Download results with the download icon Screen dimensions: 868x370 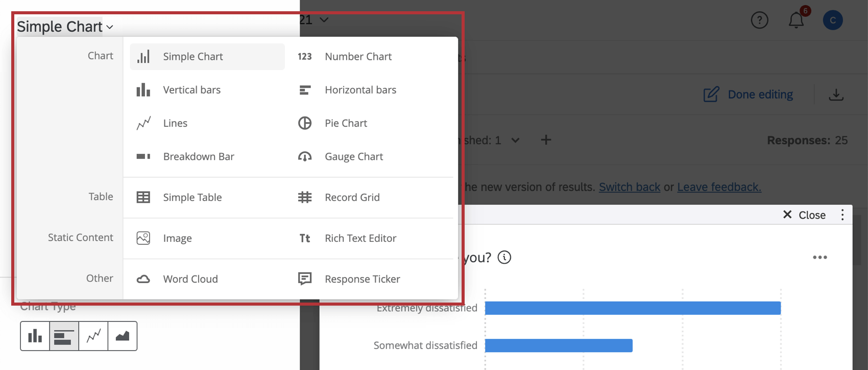tap(836, 95)
